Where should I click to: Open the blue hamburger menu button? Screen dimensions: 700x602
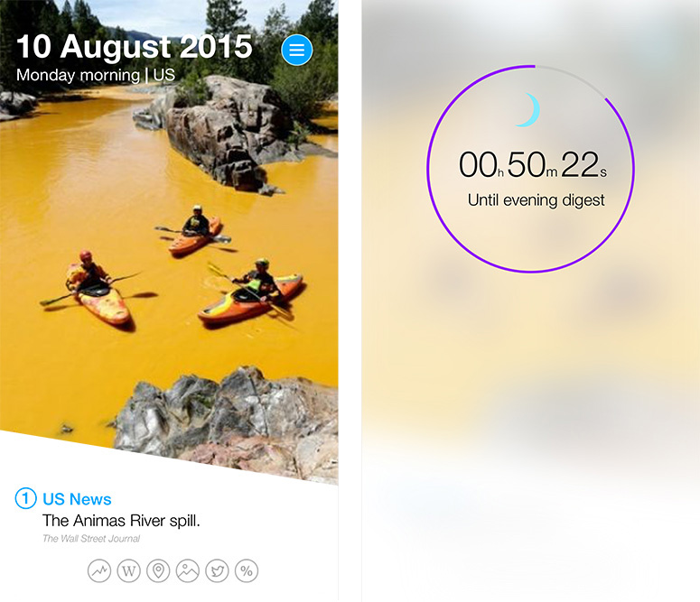297,50
